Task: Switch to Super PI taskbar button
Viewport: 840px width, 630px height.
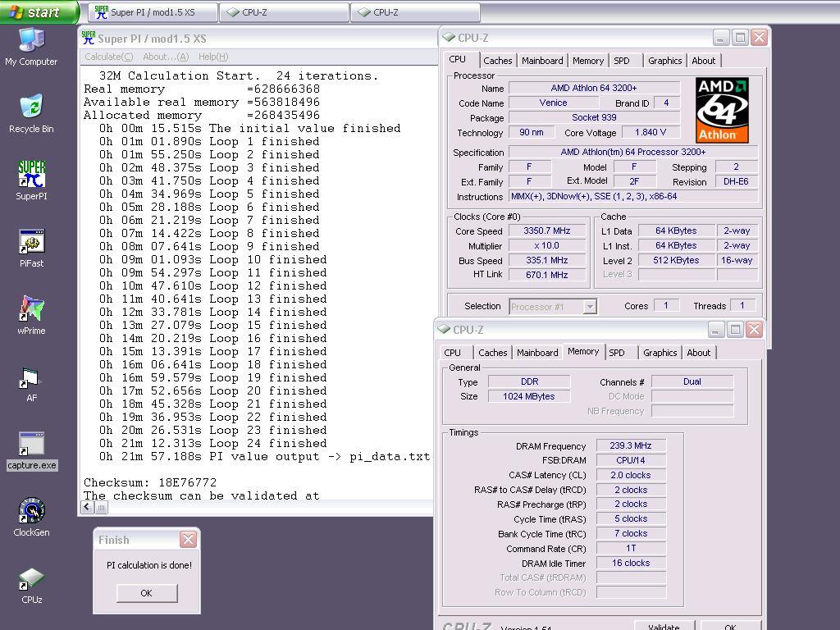Action: click(x=153, y=11)
